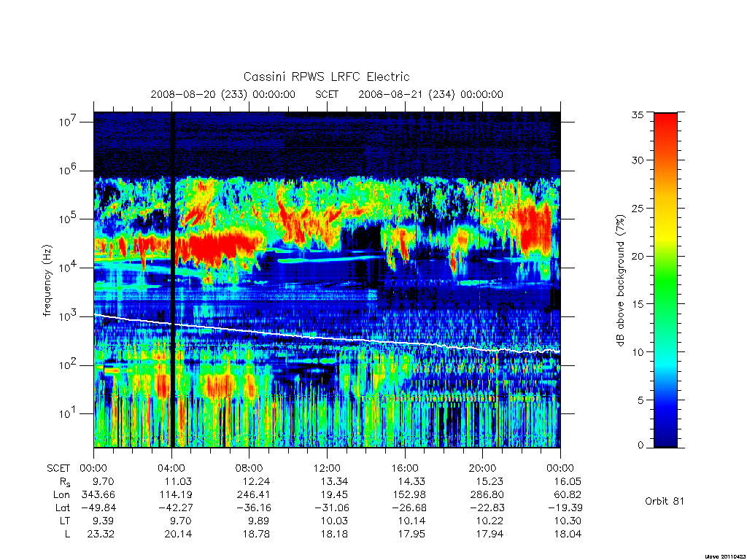Screen dimensions: 747x560
Task: Click the Rs value '9.70'
Action: (x=104, y=481)
